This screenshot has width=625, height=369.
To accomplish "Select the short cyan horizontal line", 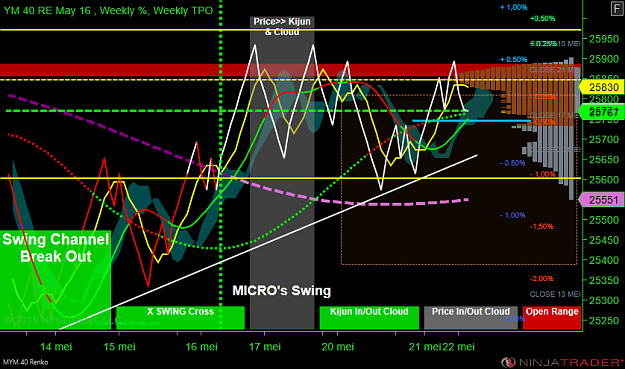I will pos(472,120).
